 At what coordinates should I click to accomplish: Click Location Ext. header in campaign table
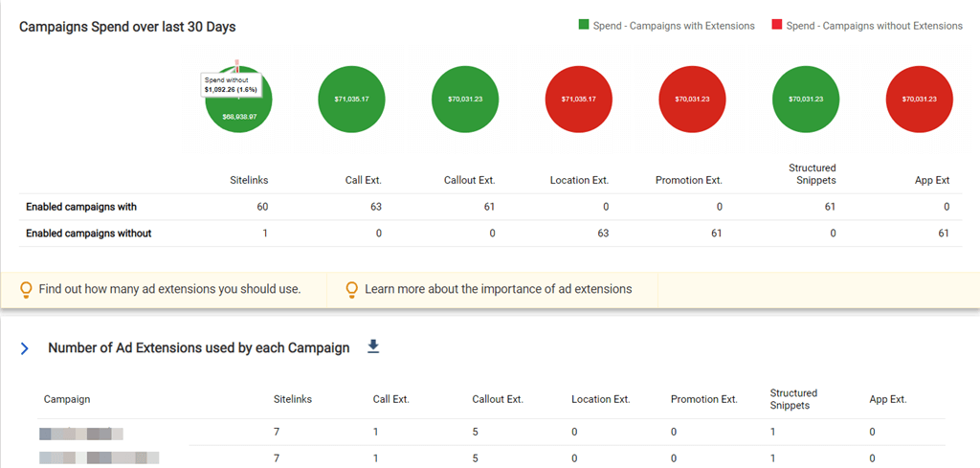click(600, 399)
